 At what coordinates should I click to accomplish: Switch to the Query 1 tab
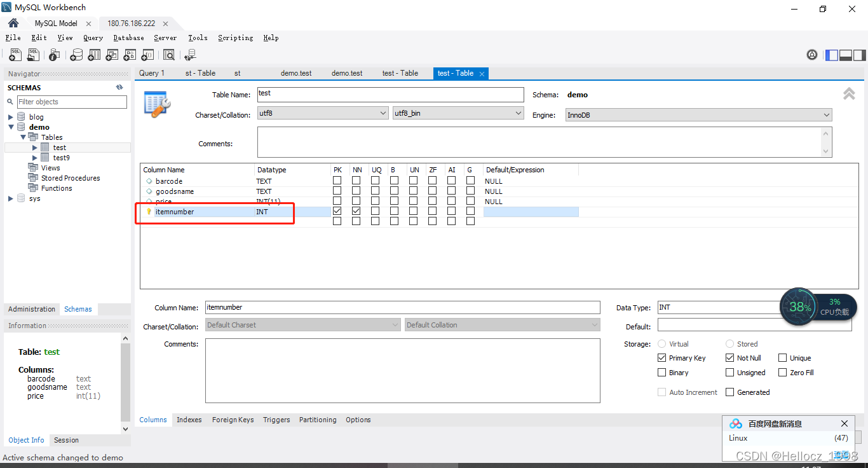[152, 73]
